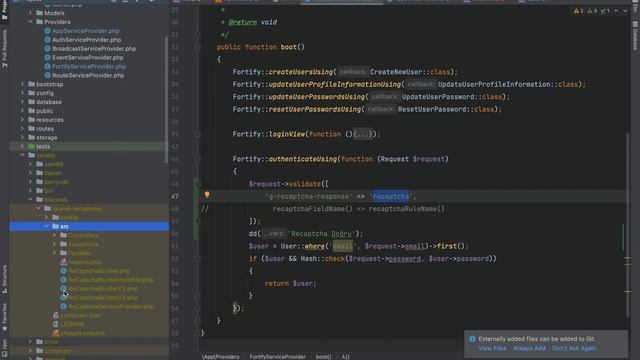Image resolution: width=640 pixels, height=360 pixels.
Task: Open FortifyServiceProvider.php file
Action: 89,66
